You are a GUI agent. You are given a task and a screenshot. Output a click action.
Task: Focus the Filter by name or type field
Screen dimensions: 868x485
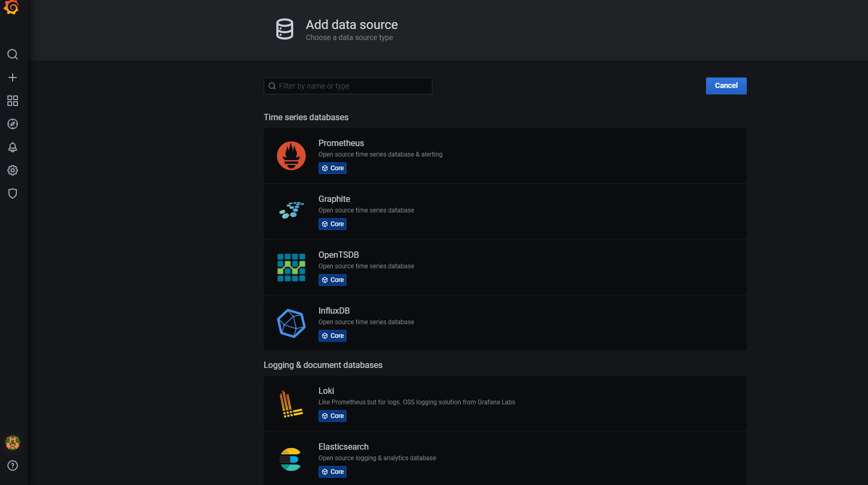point(348,86)
